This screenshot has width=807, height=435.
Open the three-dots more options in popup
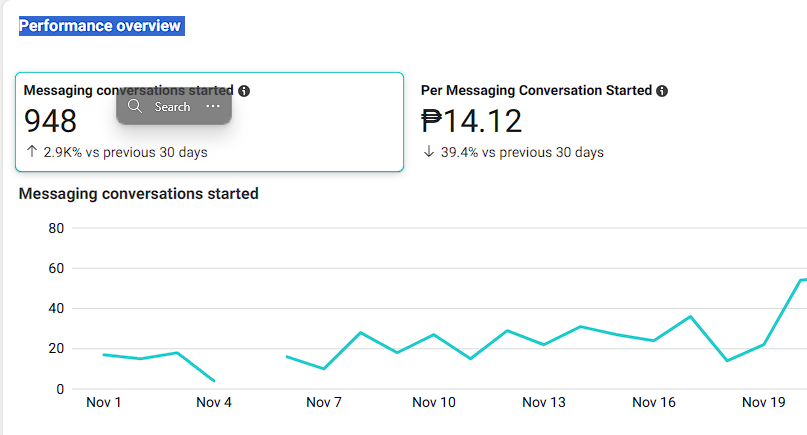click(213, 106)
